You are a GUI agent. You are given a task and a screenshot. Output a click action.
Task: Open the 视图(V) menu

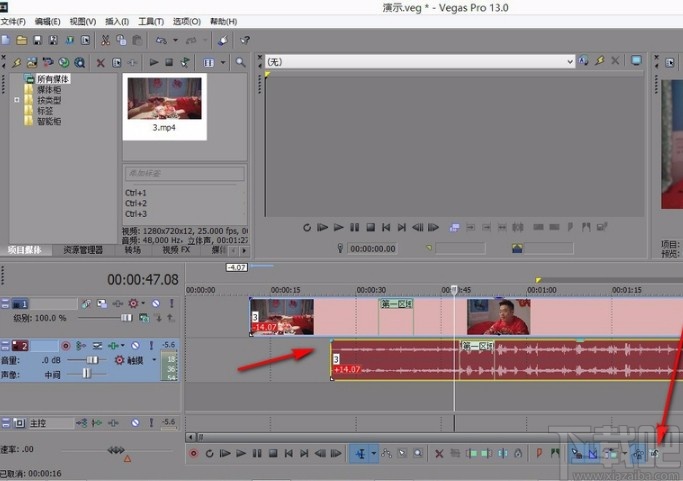tap(83, 21)
